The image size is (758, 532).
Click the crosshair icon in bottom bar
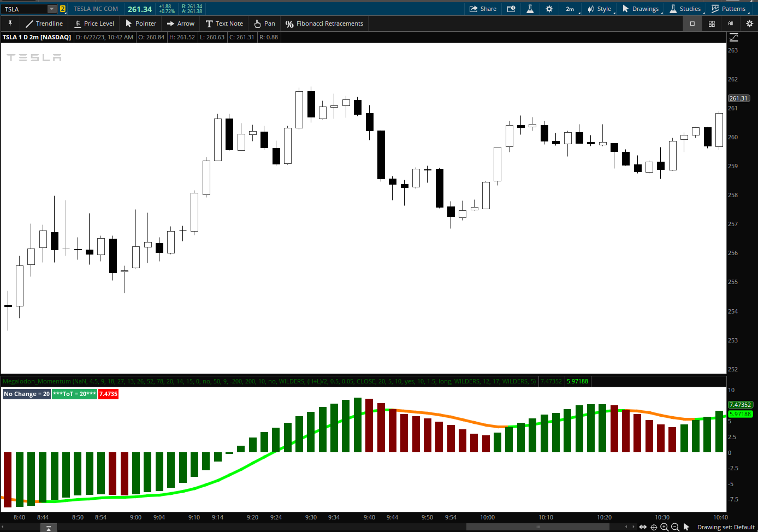click(654, 527)
